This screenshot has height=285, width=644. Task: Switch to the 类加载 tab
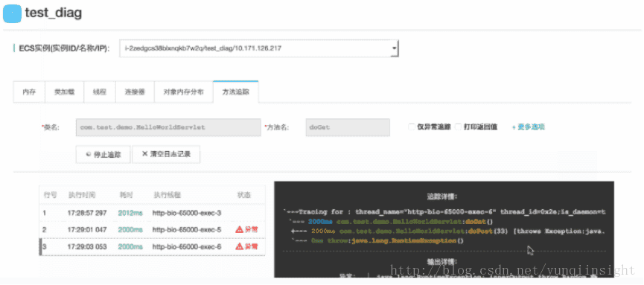pyautogui.click(x=64, y=92)
